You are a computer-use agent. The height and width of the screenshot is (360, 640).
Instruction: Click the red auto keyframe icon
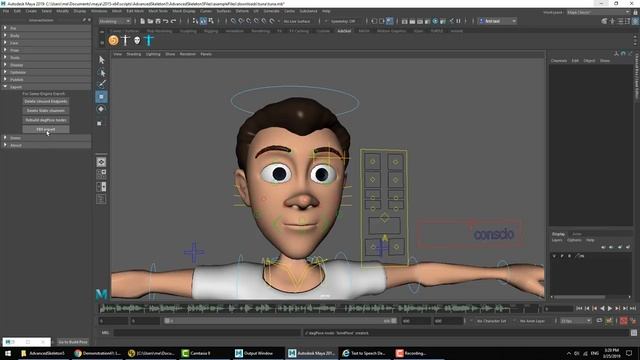point(623,321)
